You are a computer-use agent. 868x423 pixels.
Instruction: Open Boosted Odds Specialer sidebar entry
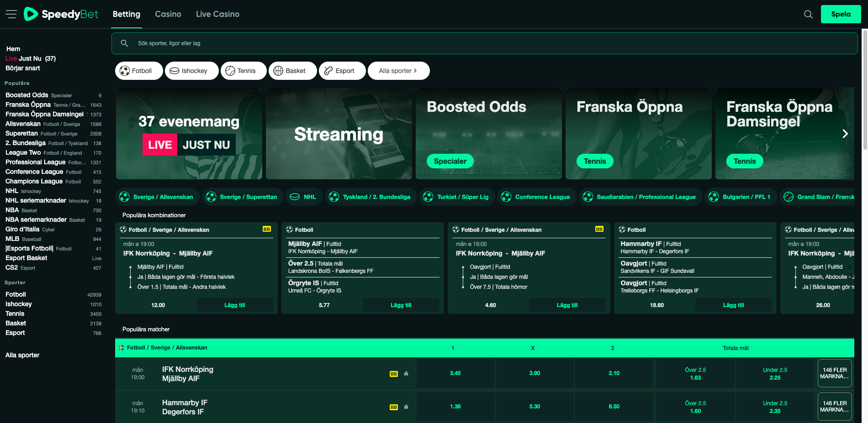53,95
